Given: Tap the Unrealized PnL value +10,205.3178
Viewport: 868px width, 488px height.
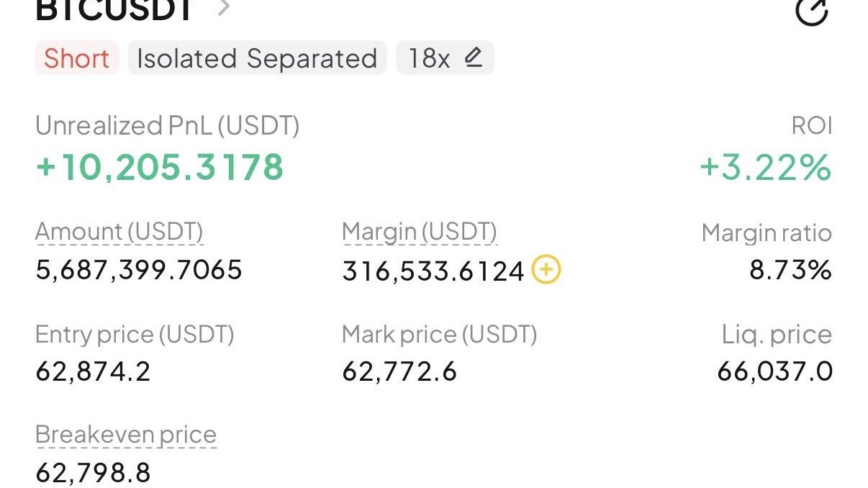Looking at the screenshot, I should (x=159, y=167).
